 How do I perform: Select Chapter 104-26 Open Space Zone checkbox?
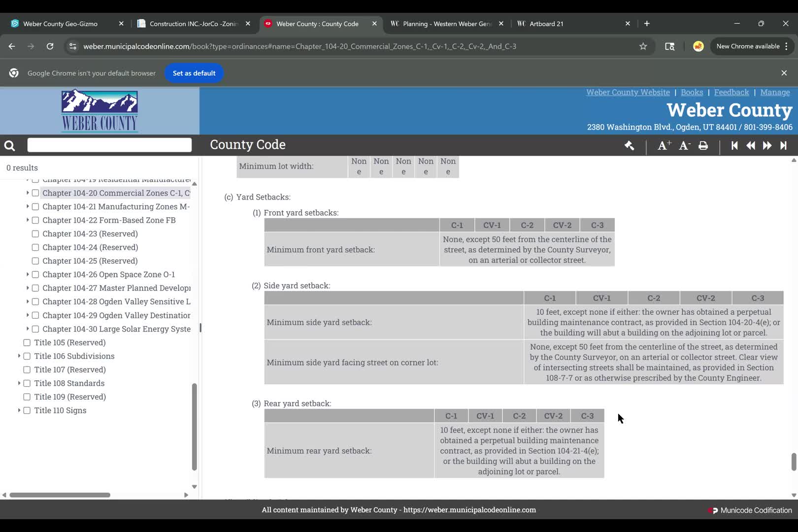click(x=35, y=274)
